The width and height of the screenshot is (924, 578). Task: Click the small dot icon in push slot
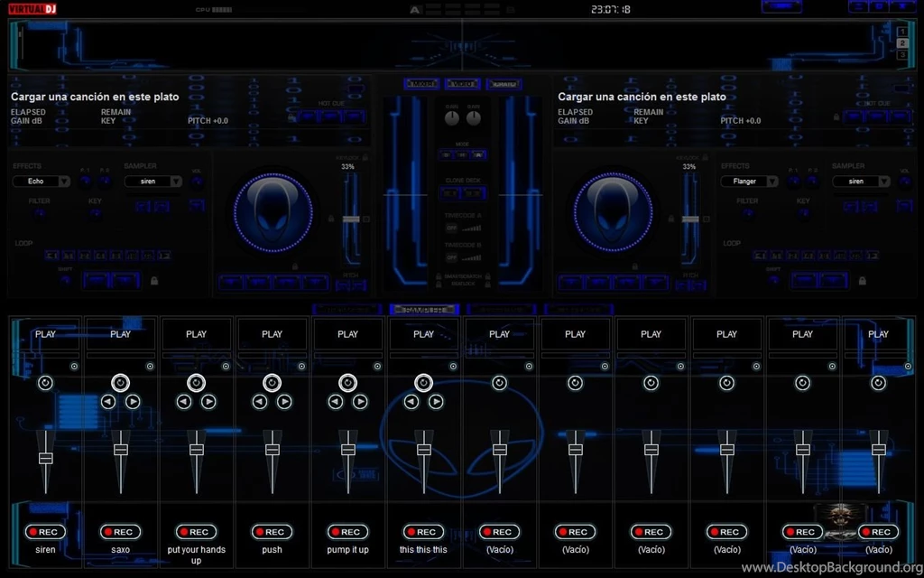click(301, 367)
